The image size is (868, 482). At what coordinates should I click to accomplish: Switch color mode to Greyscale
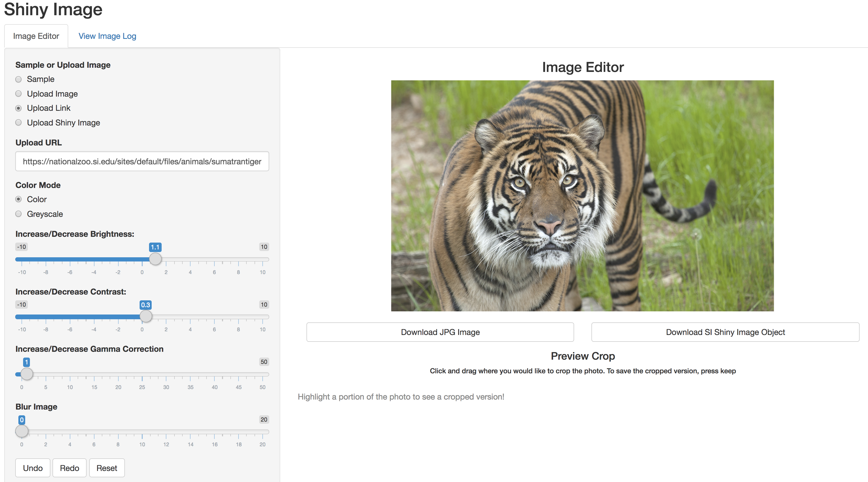pyautogui.click(x=19, y=214)
